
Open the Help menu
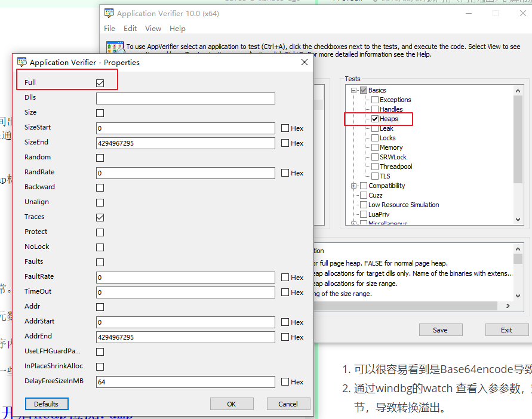(177, 29)
